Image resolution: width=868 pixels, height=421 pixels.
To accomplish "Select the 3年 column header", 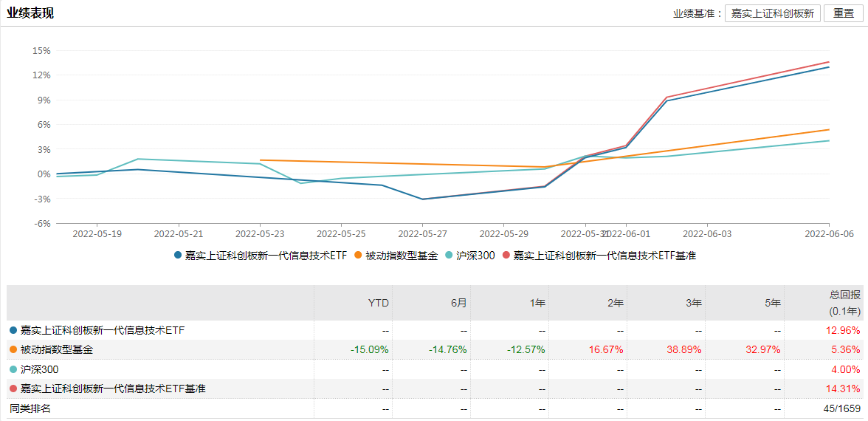I will (693, 303).
